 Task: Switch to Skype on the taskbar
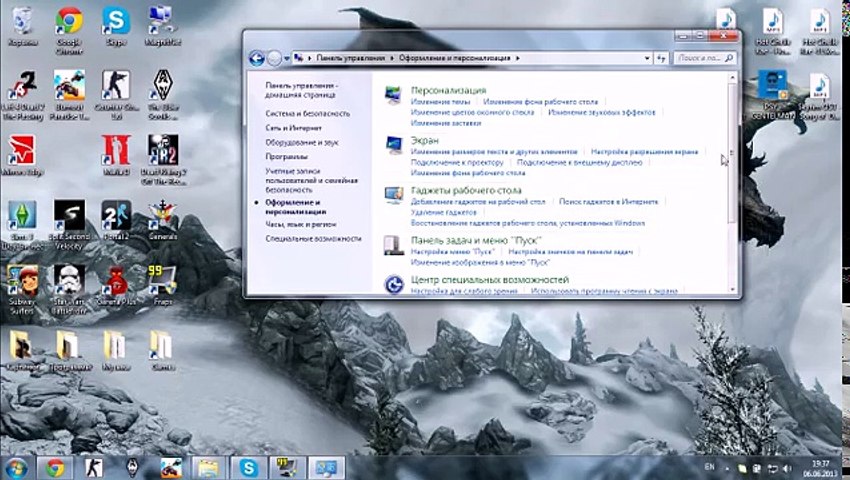pyautogui.click(x=248, y=468)
